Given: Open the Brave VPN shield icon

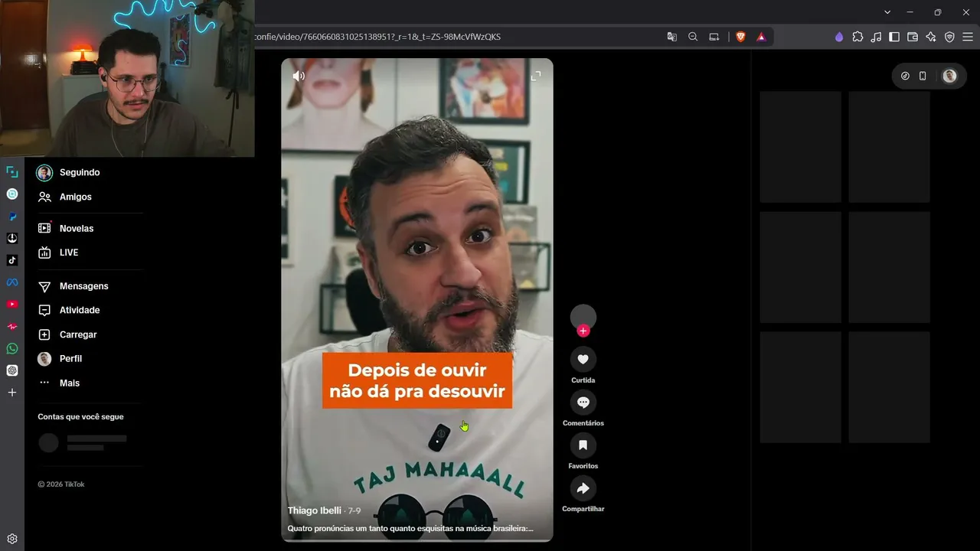Looking at the screenshot, I should [x=949, y=37].
